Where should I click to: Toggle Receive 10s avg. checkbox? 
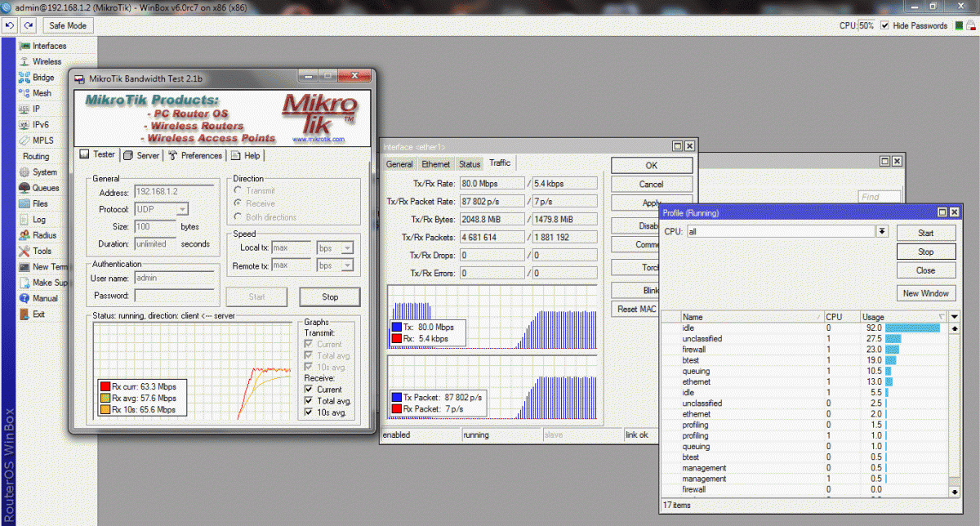(310, 412)
